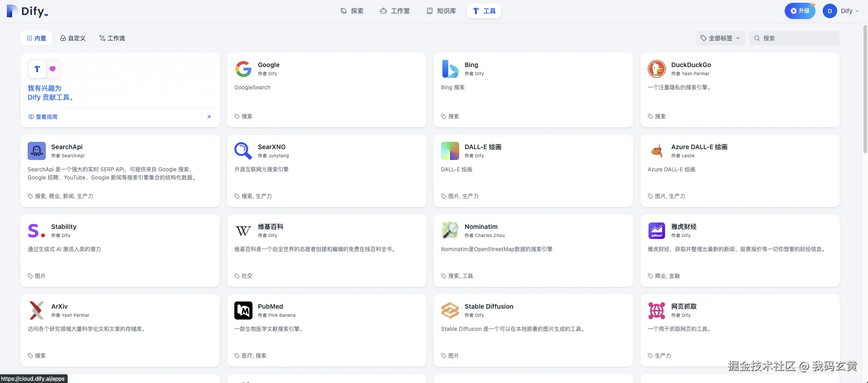The width and height of the screenshot is (868, 383).
Task: Click the search magnifier icon in search box
Action: click(x=756, y=38)
